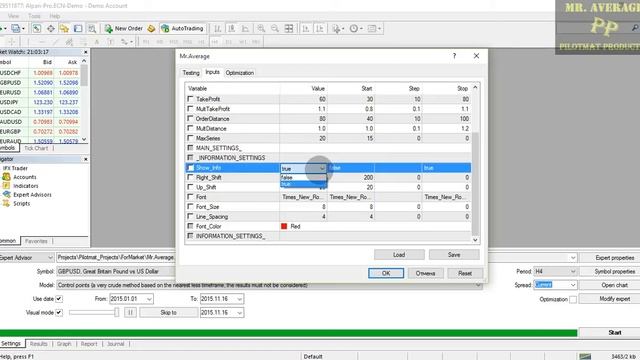The image size is (640, 360).
Task: Click the Strategy Tester magnifier icon
Action: (92, 29)
